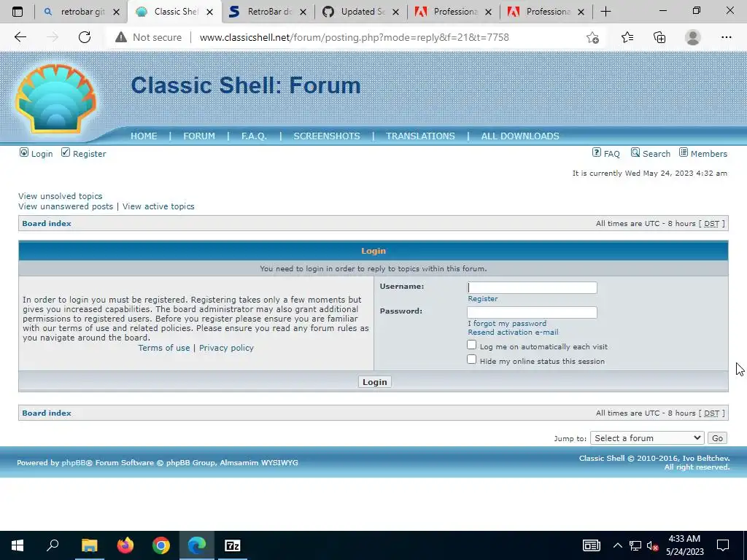The image size is (747, 560).
Task: Click the Classic Shell seashell logo
Action: click(x=55, y=98)
